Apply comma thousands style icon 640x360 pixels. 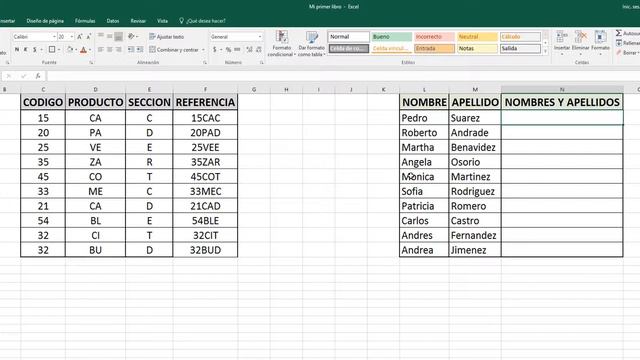(x=237, y=49)
